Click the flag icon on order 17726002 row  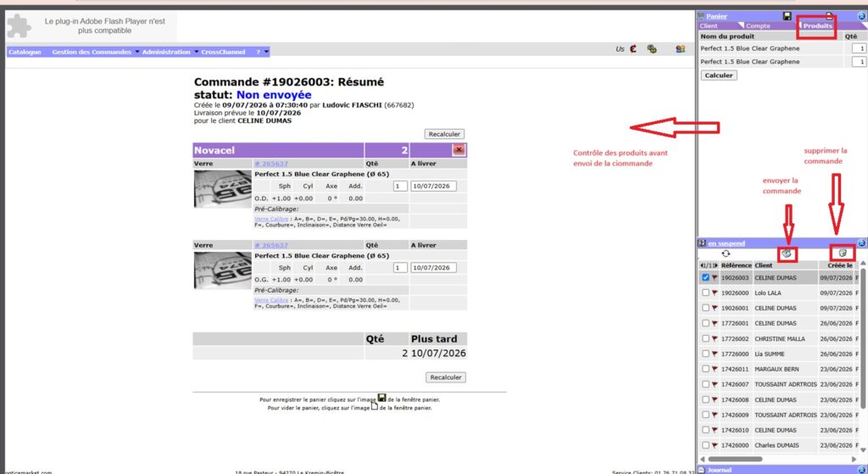coord(715,339)
